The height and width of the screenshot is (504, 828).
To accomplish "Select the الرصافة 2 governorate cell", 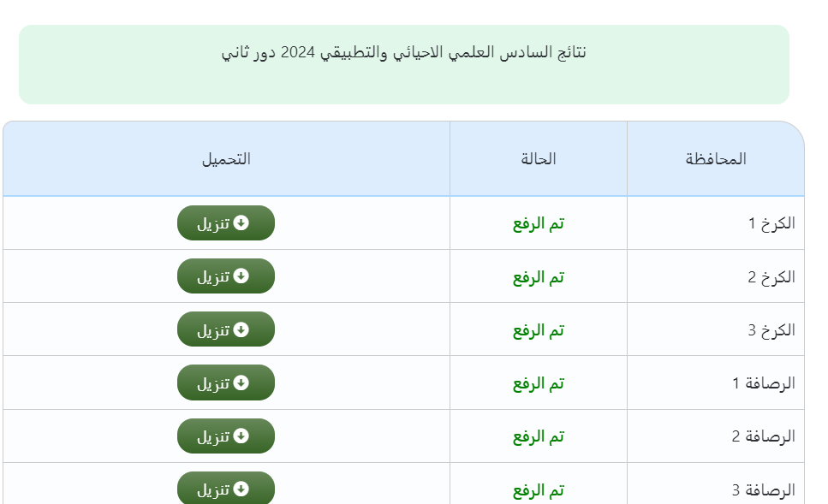I will click(764, 436).
